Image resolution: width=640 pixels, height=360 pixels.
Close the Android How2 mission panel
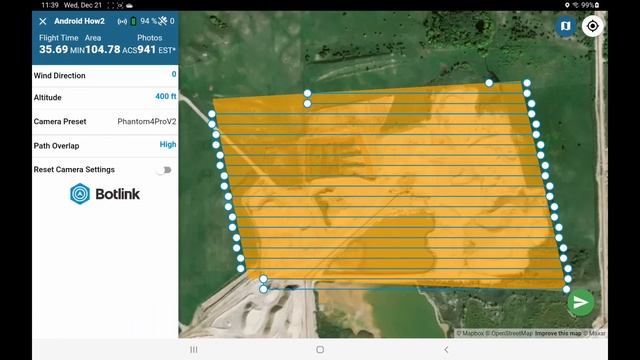(42, 21)
